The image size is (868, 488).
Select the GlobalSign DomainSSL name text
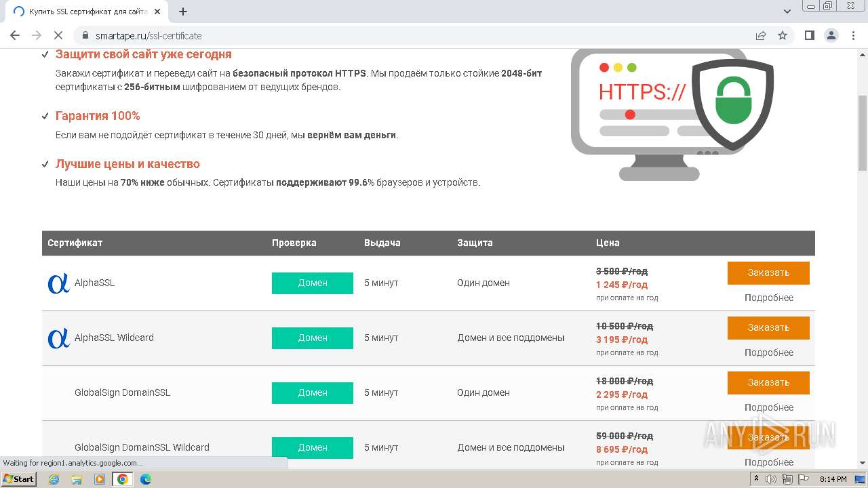(122, 392)
